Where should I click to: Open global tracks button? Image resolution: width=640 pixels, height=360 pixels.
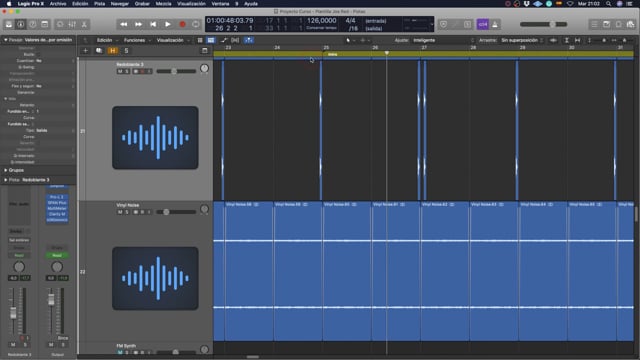(x=204, y=51)
